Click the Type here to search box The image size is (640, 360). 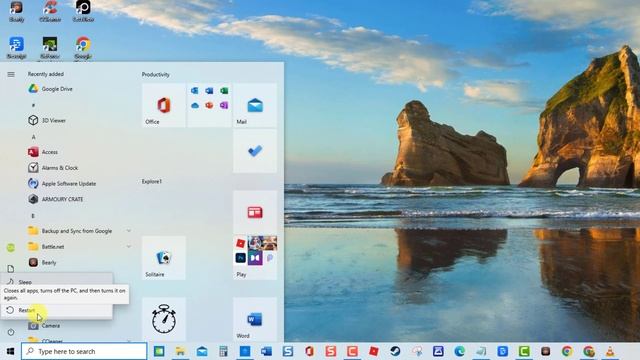(x=84, y=351)
